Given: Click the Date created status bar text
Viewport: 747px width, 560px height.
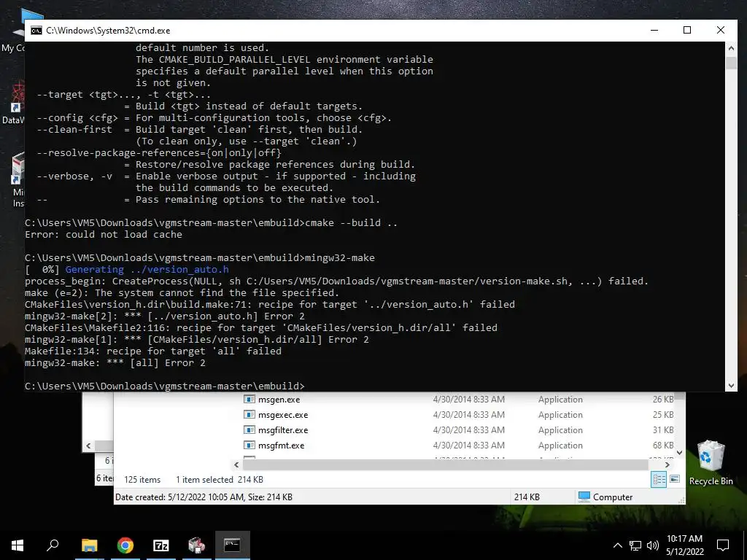Looking at the screenshot, I should 204,497.
